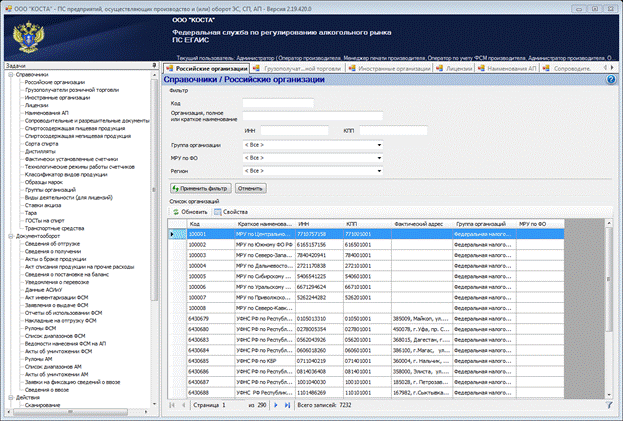
Task: Select Рулоны ФСМ in the tree
Action: (41, 328)
